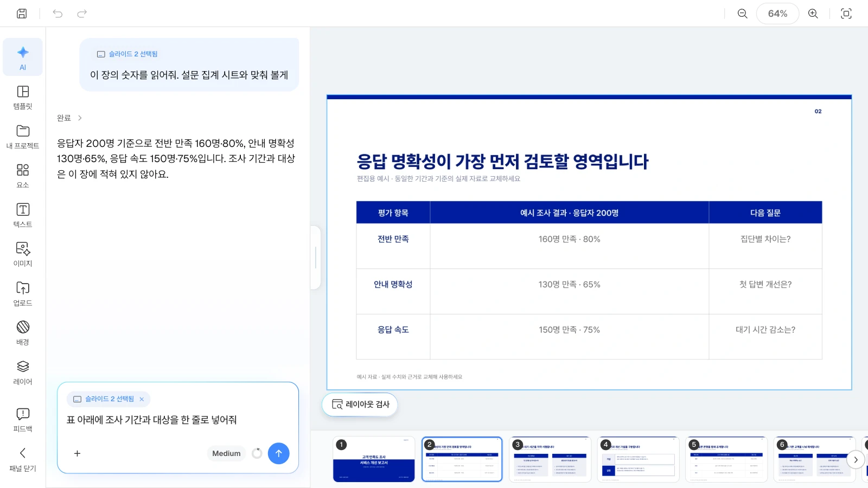
Task: Open the 이미지 image panel
Action: 23,254
